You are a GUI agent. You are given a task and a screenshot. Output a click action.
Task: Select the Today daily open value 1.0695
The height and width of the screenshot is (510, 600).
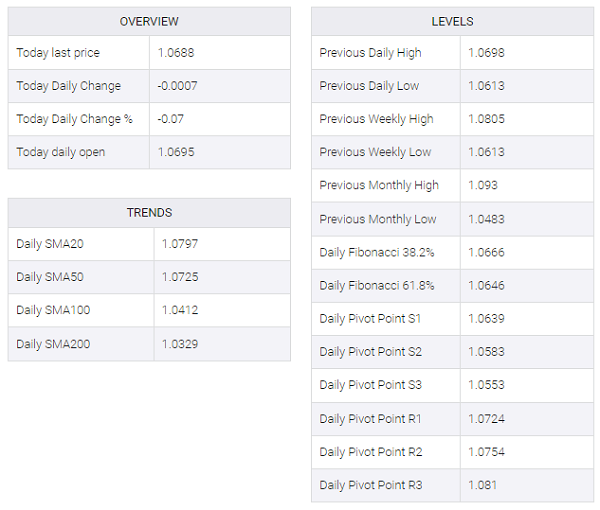click(x=177, y=152)
